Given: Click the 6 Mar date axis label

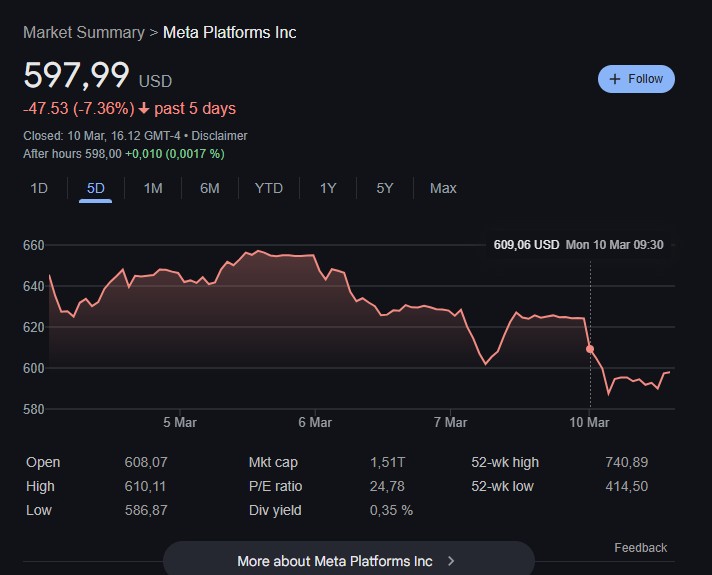Looking at the screenshot, I should click(x=315, y=422).
